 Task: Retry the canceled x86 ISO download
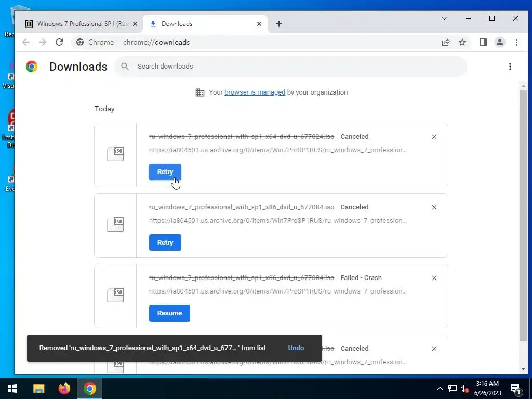click(165, 243)
